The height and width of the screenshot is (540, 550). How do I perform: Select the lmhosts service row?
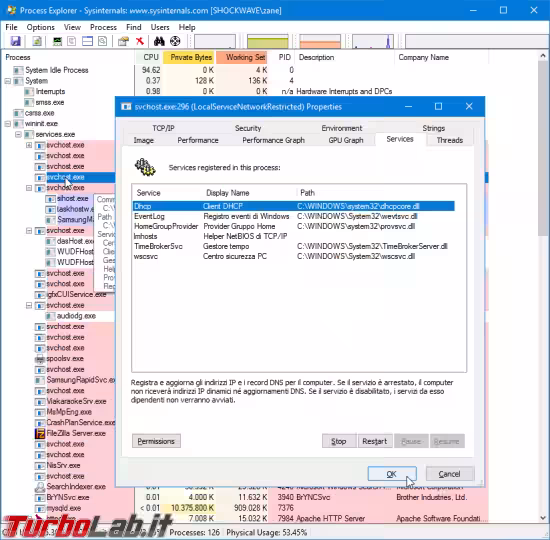click(294, 236)
